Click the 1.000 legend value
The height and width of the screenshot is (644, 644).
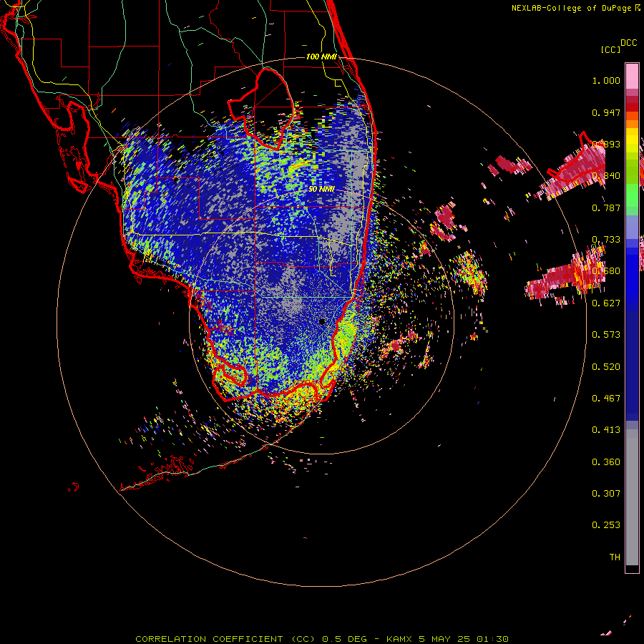tap(606, 80)
